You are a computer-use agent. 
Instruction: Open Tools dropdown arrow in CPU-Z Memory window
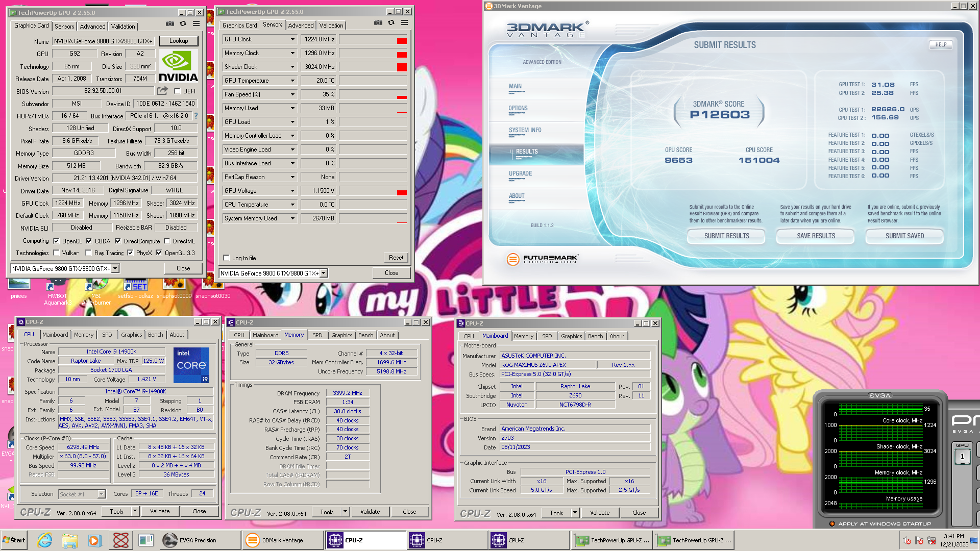click(x=345, y=512)
